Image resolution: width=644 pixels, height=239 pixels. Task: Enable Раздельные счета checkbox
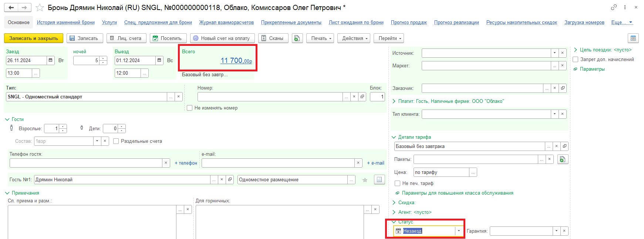116,141
